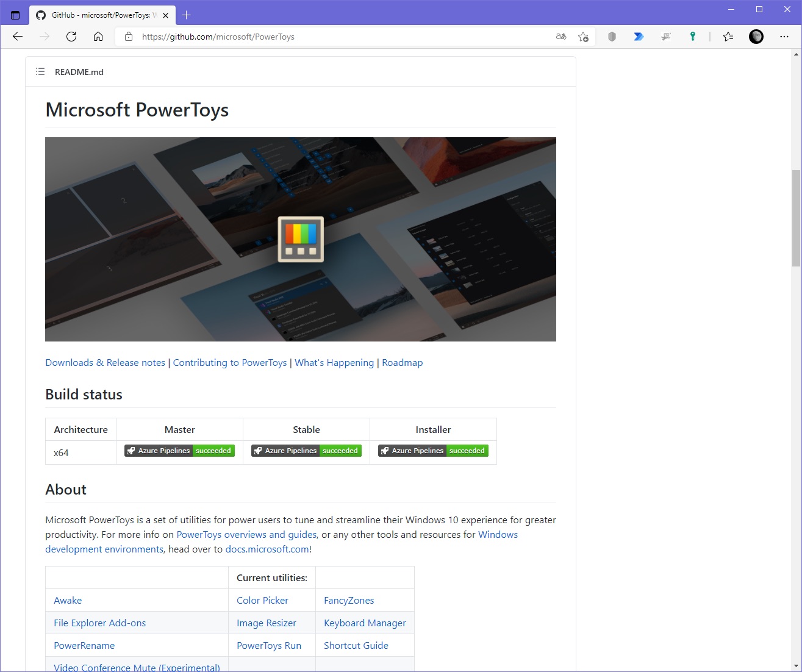Screen dimensions: 802x672
Task: Open the Roadmap link
Action: pyautogui.click(x=403, y=362)
